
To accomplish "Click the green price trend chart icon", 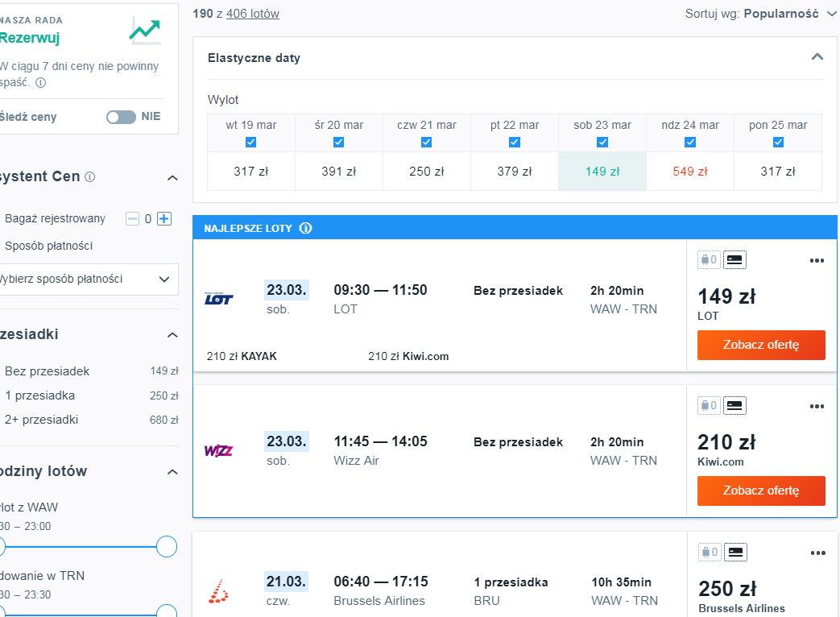I will [x=145, y=31].
